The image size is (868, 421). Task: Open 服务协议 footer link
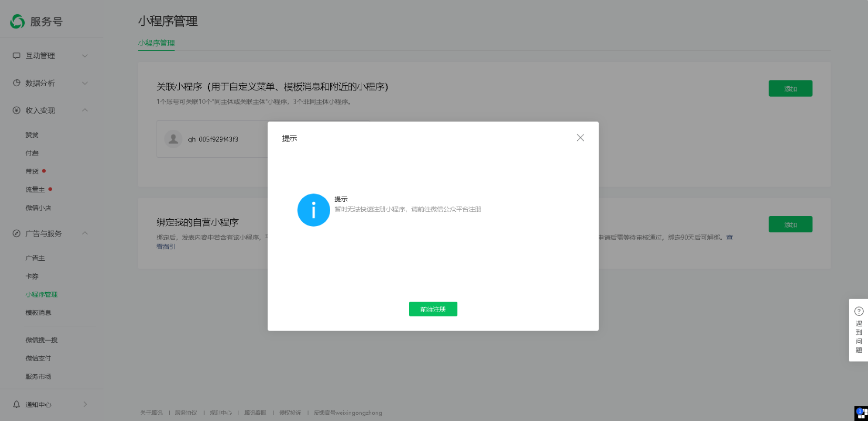point(186,413)
